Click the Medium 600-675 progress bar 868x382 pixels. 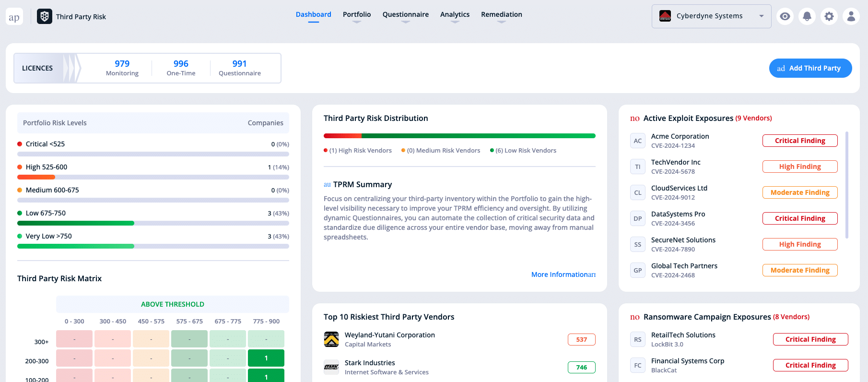coord(153,200)
